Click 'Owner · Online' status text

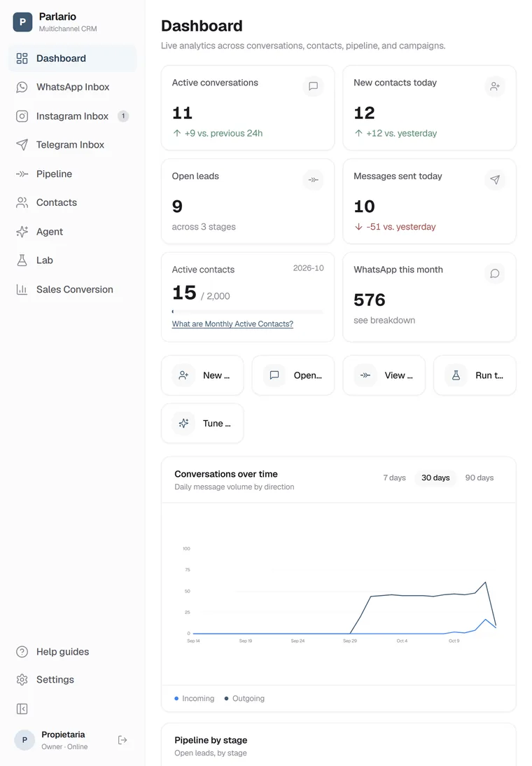64,747
